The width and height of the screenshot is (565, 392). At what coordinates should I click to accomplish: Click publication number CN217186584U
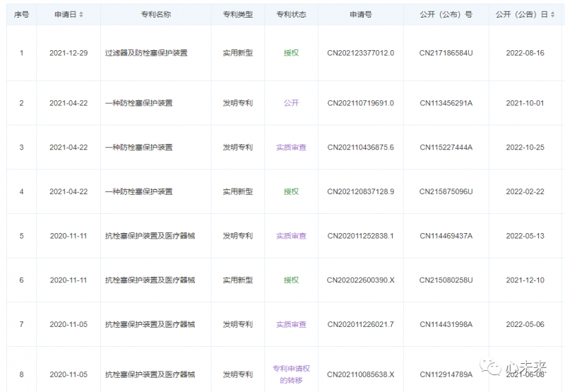click(x=446, y=53)
